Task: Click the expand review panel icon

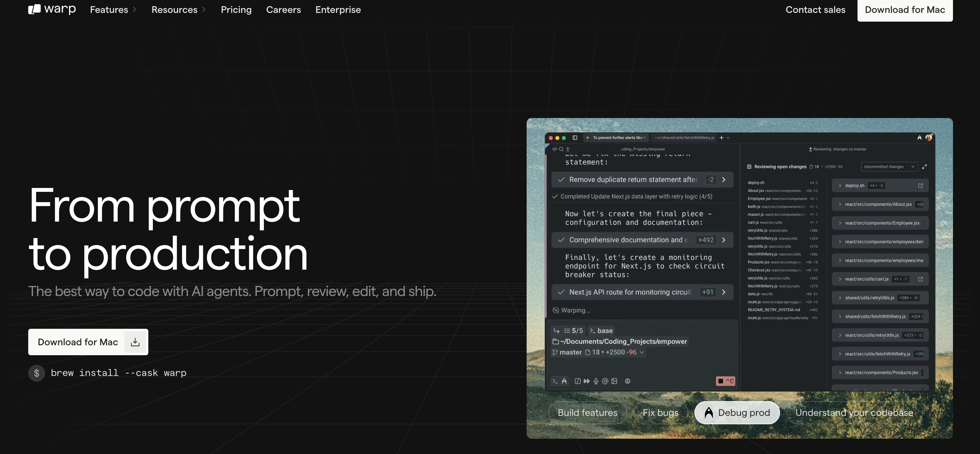Action: point(924,167)
